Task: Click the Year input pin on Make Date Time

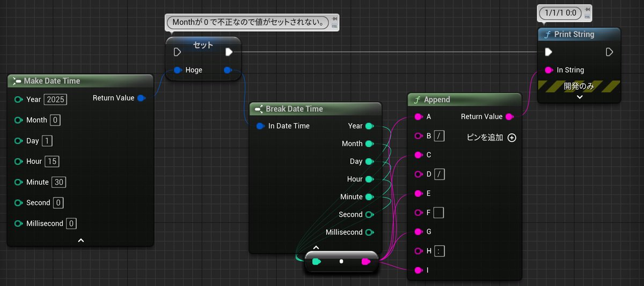Action: [x=18, y=99]
